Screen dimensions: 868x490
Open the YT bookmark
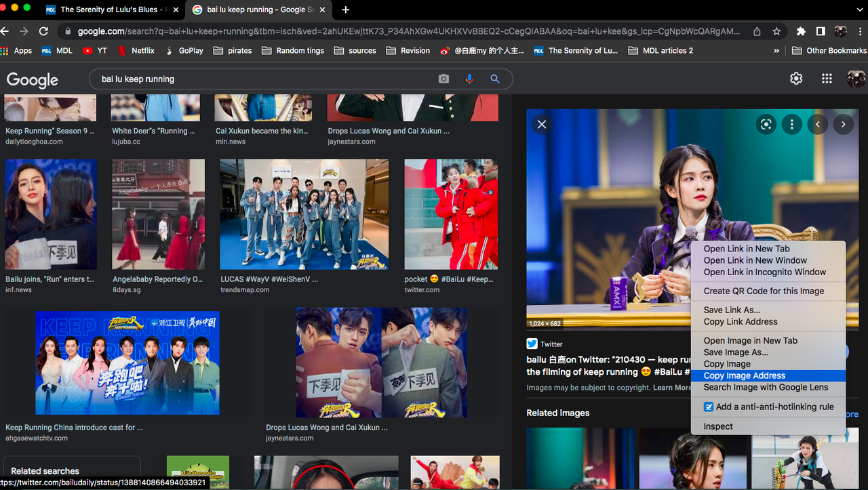[x=95, y=50]
